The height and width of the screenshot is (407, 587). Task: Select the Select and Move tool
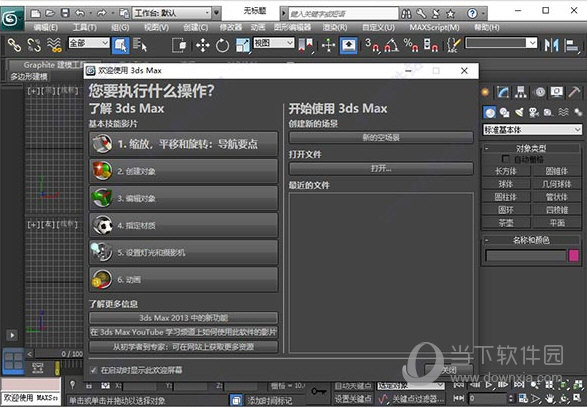point(203,45)
